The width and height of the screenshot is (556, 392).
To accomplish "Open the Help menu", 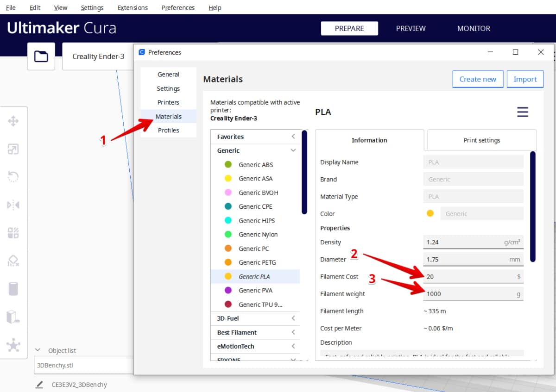I will (215, 7).
